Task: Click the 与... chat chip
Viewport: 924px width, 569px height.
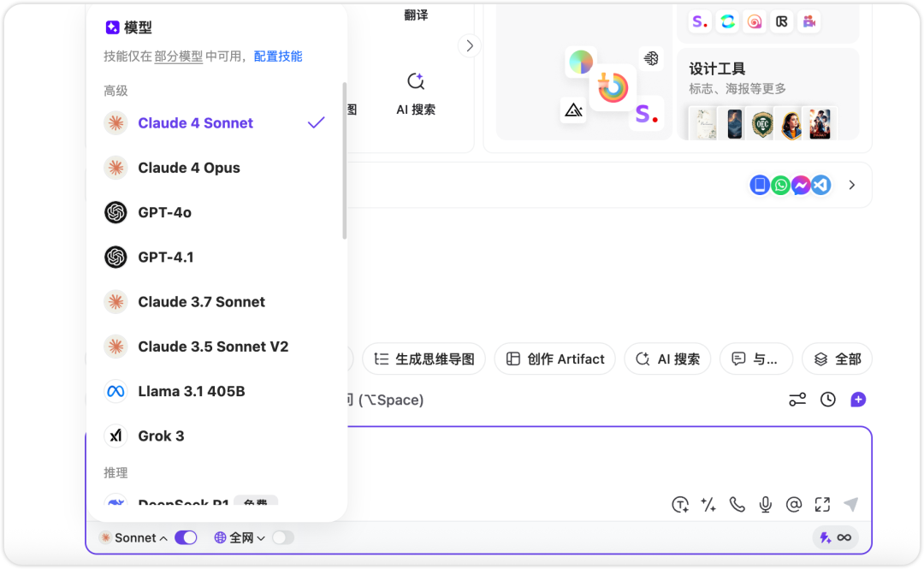Action: pyautogui.click(x=756, y=359)
